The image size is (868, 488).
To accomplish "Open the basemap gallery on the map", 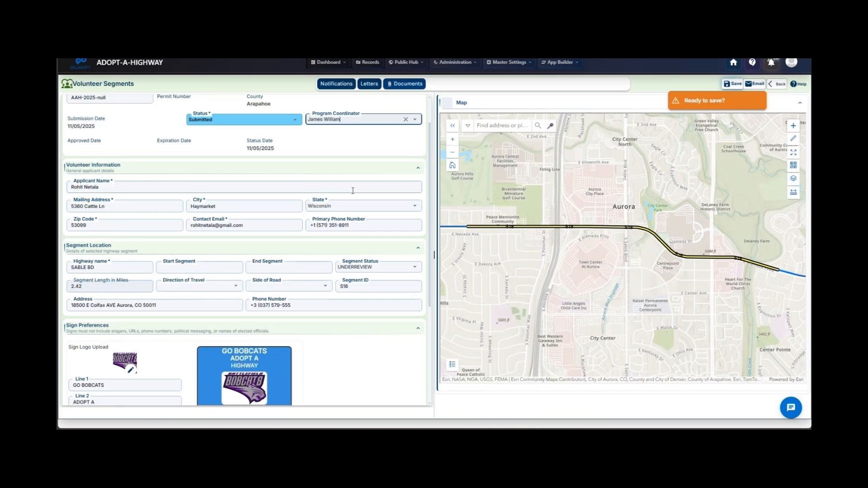I will 793,165.
